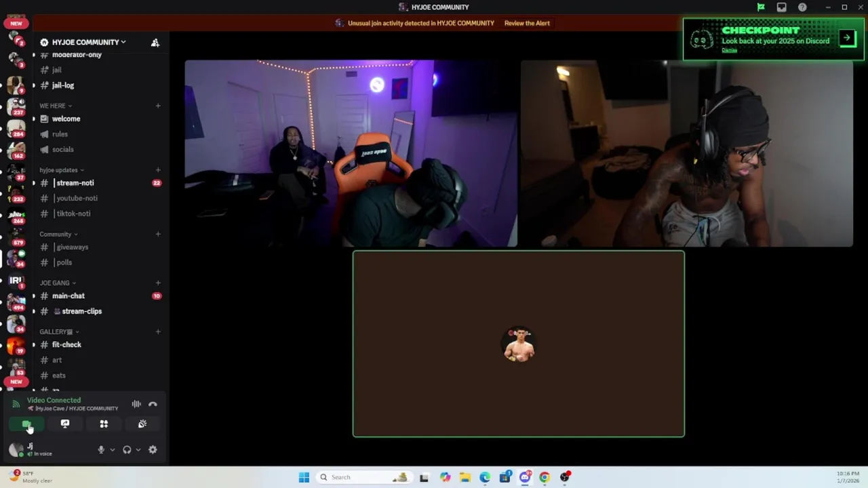Open the Activities launcher icon

click(x=104, y=424)
